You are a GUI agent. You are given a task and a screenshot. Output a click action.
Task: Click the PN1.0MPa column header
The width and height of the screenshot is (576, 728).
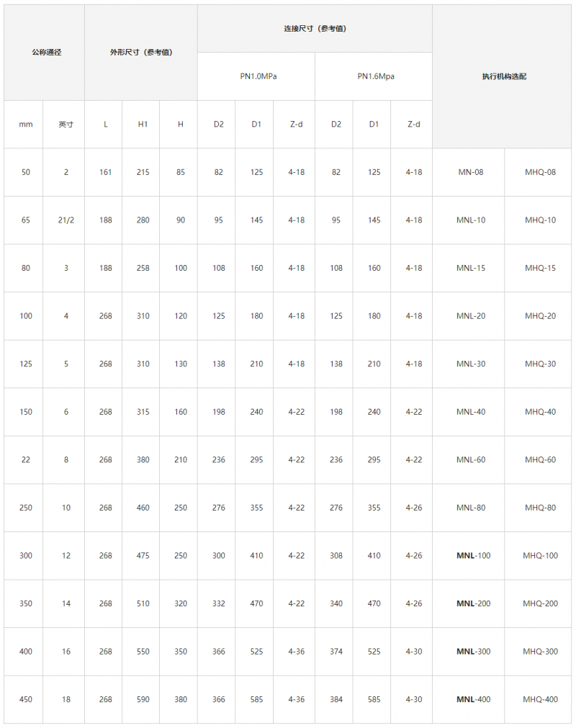click(x=256, y=76)
